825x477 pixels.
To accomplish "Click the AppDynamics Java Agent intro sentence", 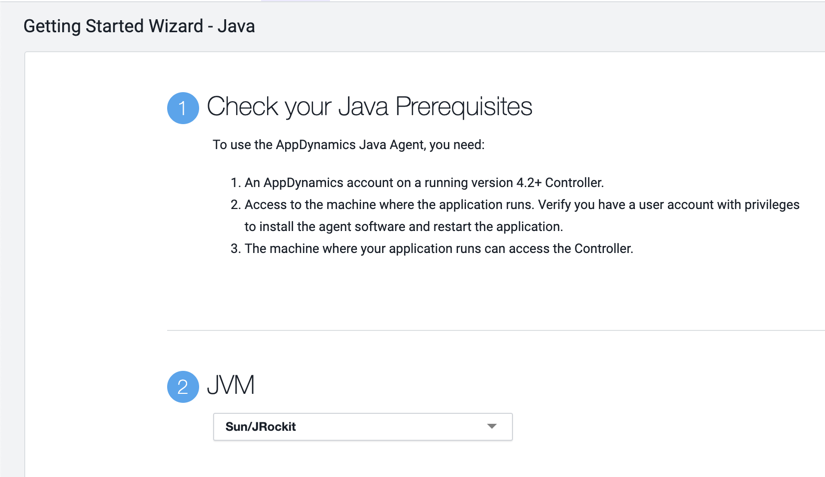I will click(348, 145).
